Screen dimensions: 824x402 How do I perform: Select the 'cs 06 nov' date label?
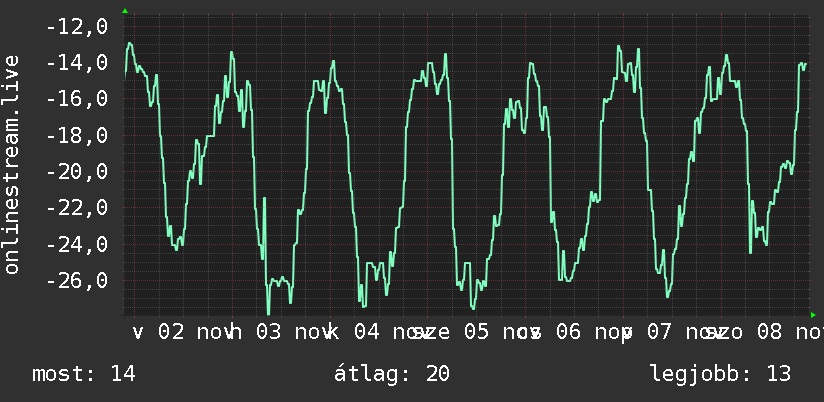coord(573,332)
